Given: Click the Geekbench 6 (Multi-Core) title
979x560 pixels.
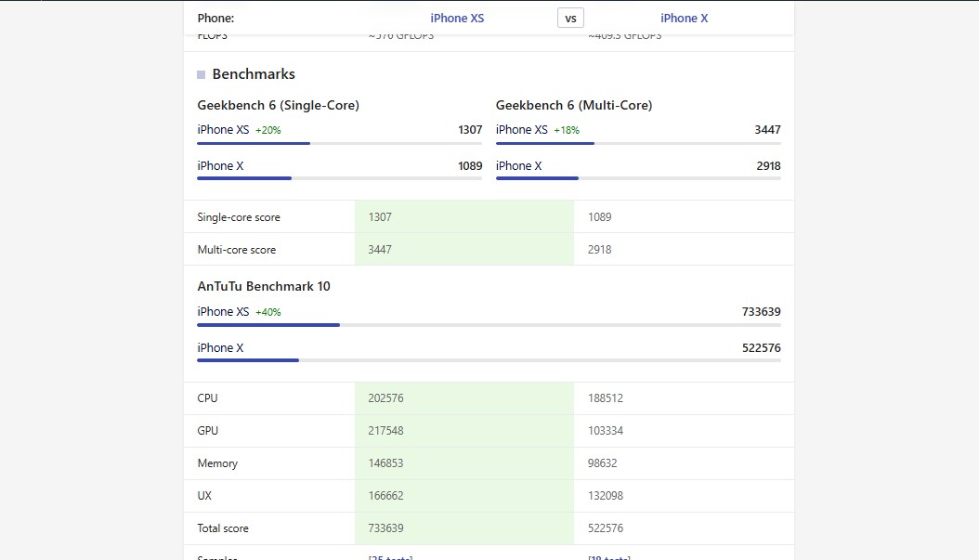Looking at the screenshot, I should coord(574,105).
